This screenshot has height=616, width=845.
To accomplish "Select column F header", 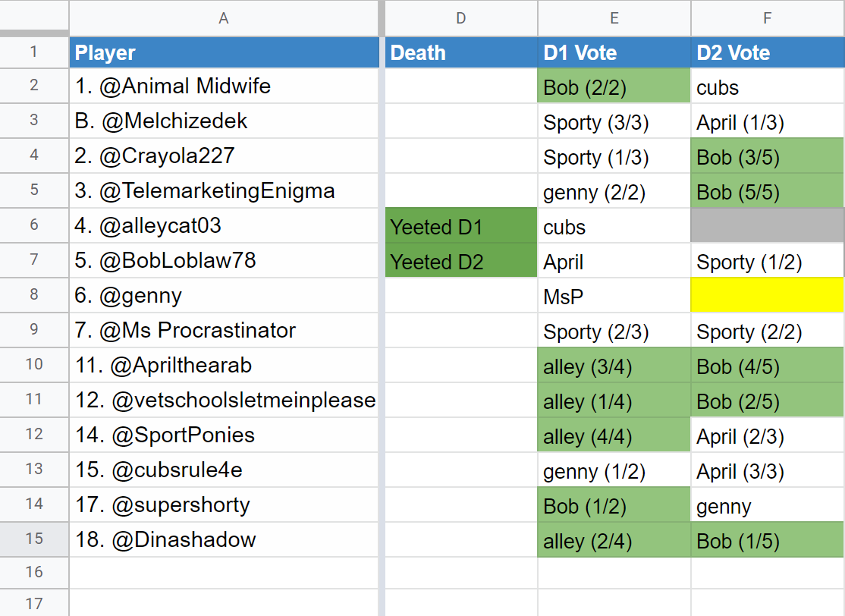I will point(768,17).
